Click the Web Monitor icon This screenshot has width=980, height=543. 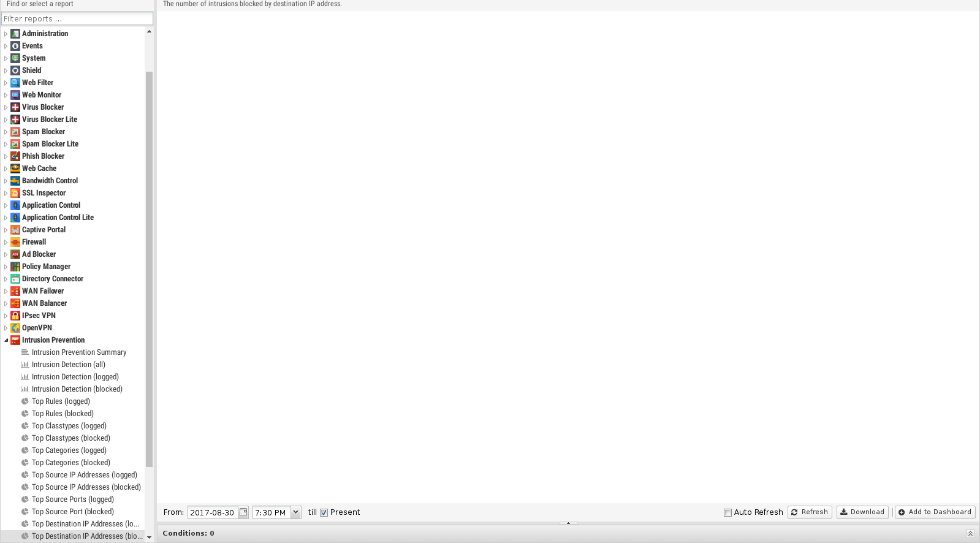(x=15, y=95)
